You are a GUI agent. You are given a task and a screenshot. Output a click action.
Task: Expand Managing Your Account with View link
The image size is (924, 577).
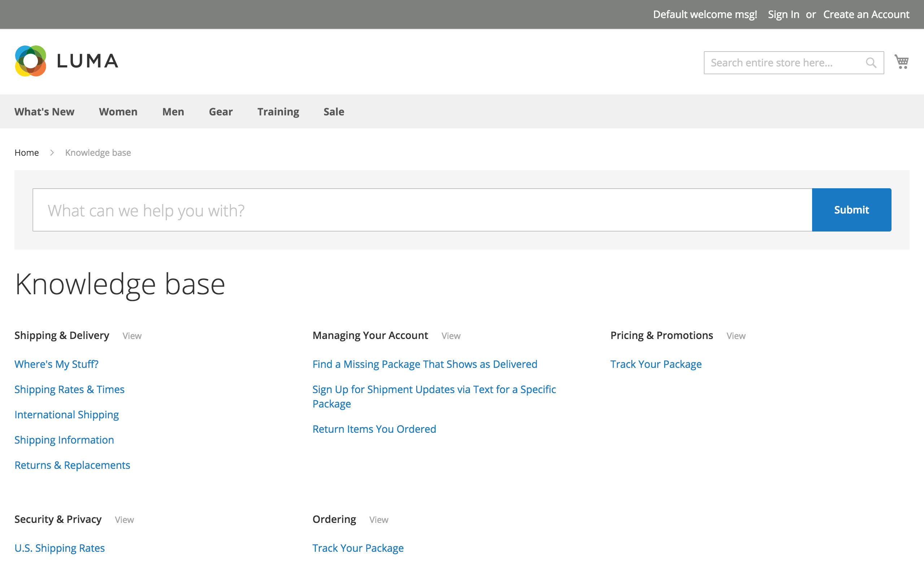pos(451,336)
